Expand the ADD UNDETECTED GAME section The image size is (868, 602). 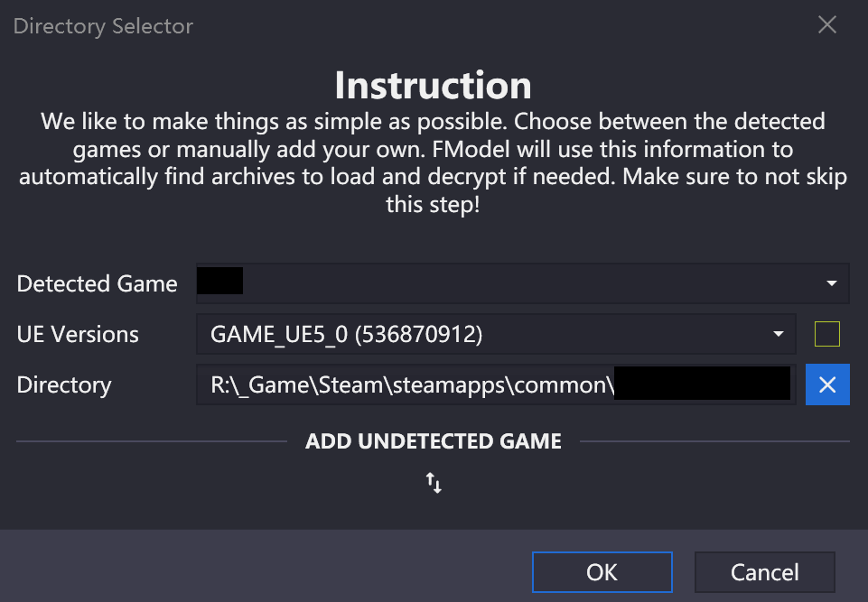point(434,441)
